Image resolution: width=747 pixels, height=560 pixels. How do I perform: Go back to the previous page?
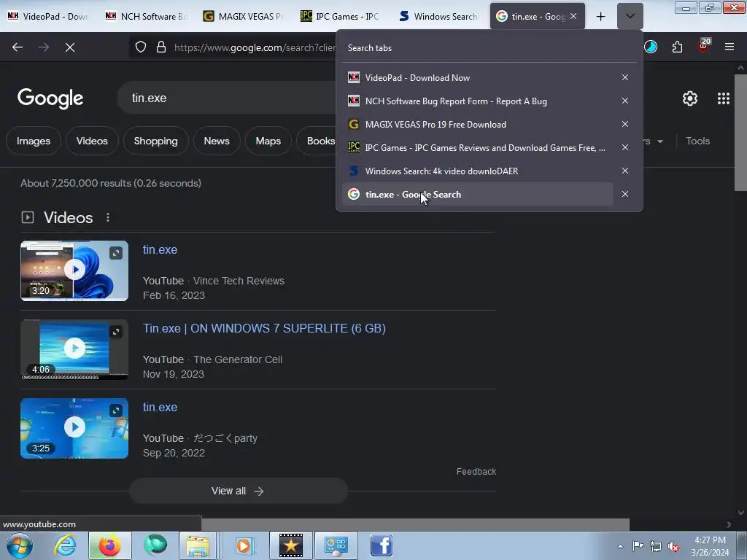[18, 47]
